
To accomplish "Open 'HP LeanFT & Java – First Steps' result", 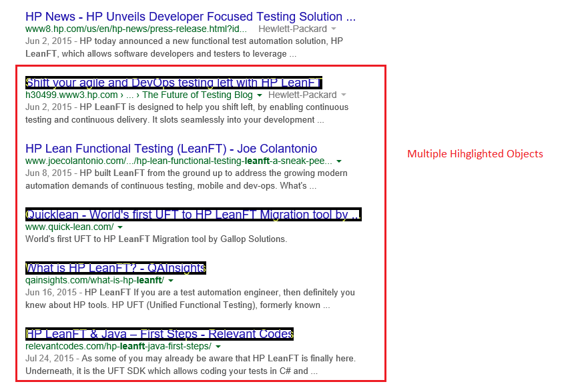I will tap(159, 334).
